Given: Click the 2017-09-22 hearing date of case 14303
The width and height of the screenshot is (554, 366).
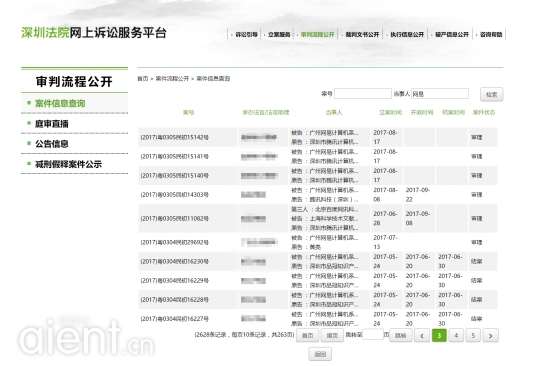Looking at the screenshot, I should (x=418, y=195).
